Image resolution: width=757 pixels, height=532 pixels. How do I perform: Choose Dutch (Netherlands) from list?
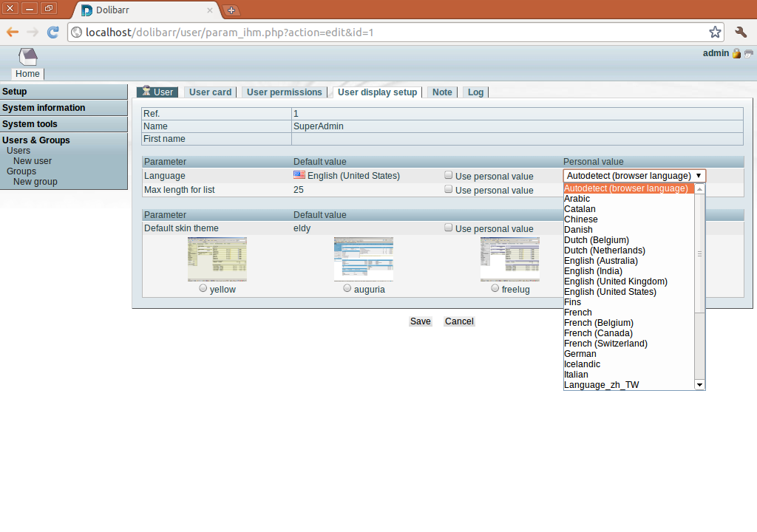click(628, 250)
